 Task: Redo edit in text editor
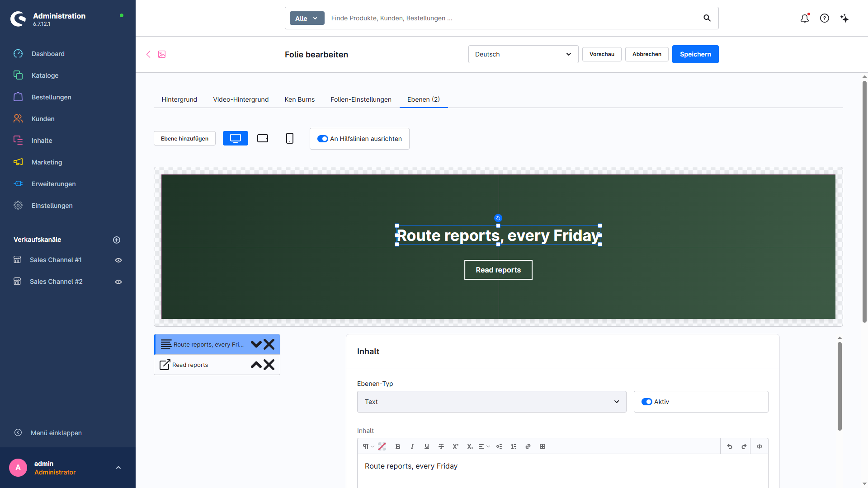(x=744, y=446)
